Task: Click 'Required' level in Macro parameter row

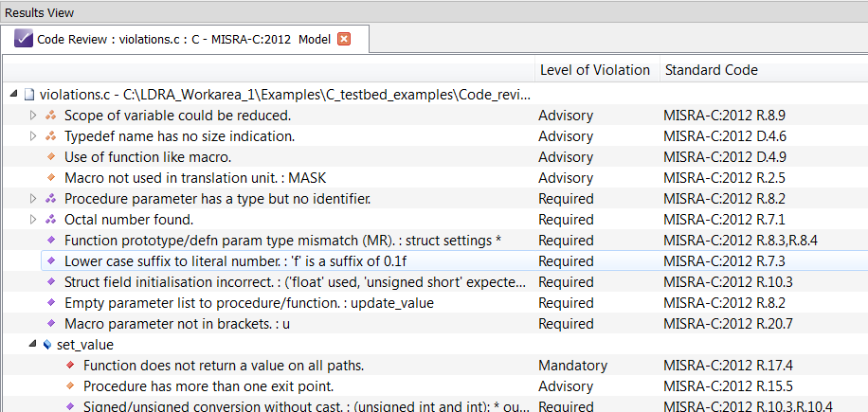Action: coord(566,324)
